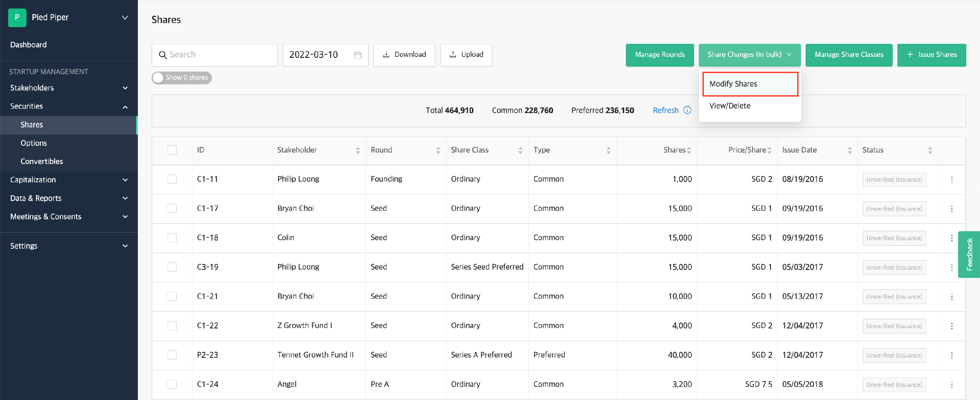This screenshot has height=400, width=980.
Task: Click the 2022-03-10 date field
Action: [x=325, y=55]
